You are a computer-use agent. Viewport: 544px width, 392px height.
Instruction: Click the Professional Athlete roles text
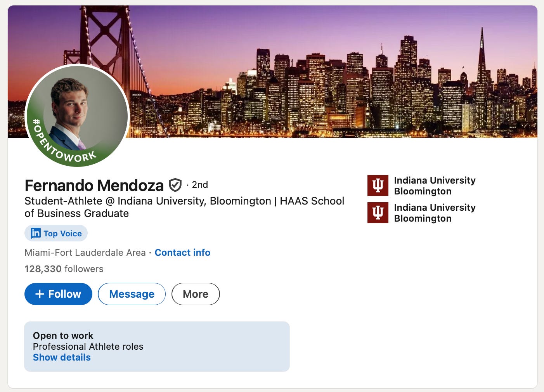[x=88, y=347]
